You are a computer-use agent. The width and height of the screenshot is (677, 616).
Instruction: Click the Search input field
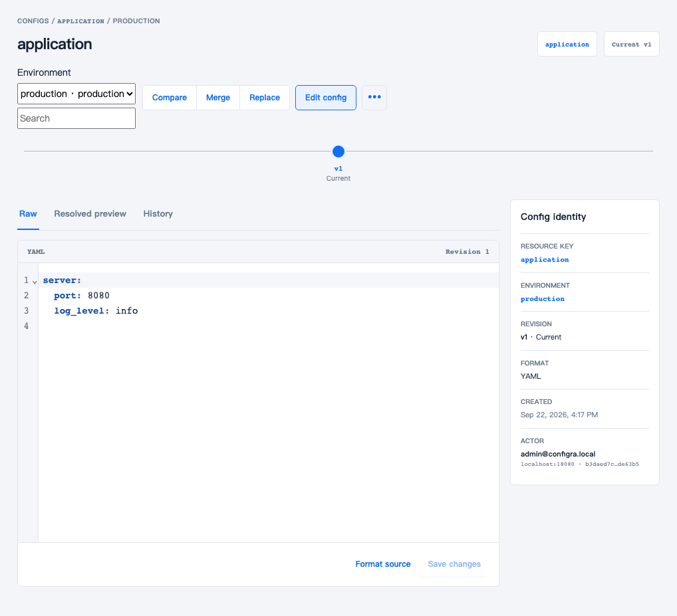pos(76,118)
